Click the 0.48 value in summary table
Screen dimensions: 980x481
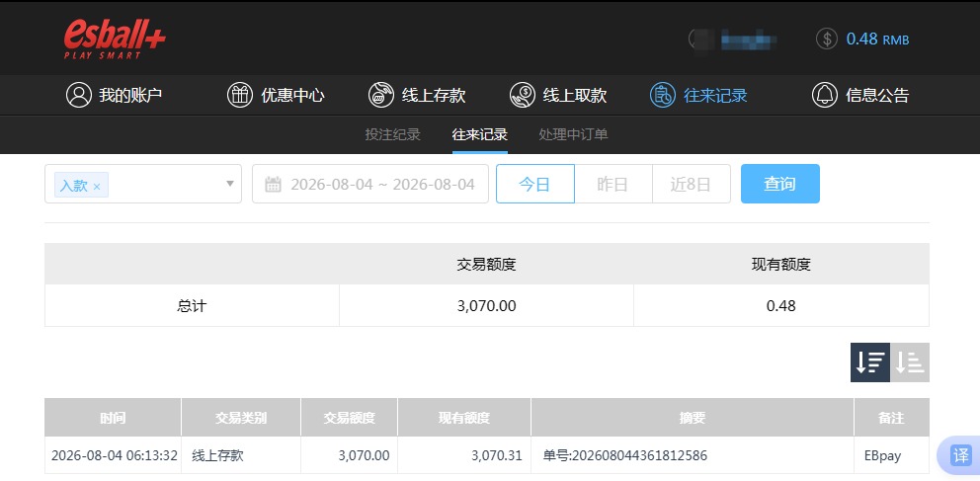coord(781,306)
